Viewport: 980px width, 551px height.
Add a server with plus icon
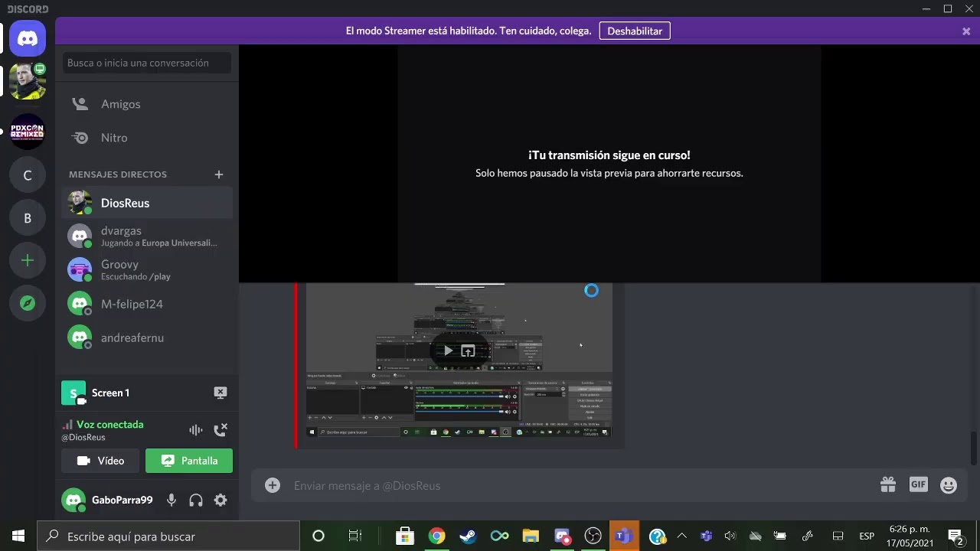[x=28, y=261]
